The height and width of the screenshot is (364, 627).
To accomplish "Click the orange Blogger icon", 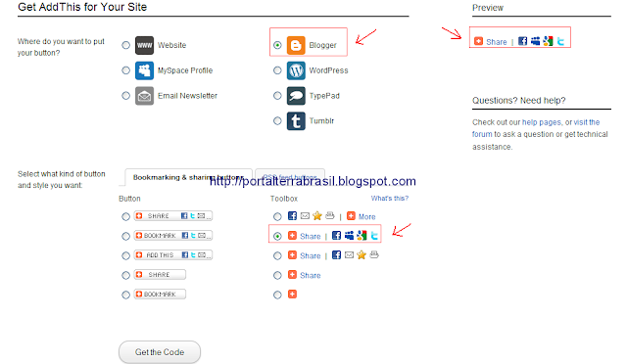I will (x=296, y=45).
